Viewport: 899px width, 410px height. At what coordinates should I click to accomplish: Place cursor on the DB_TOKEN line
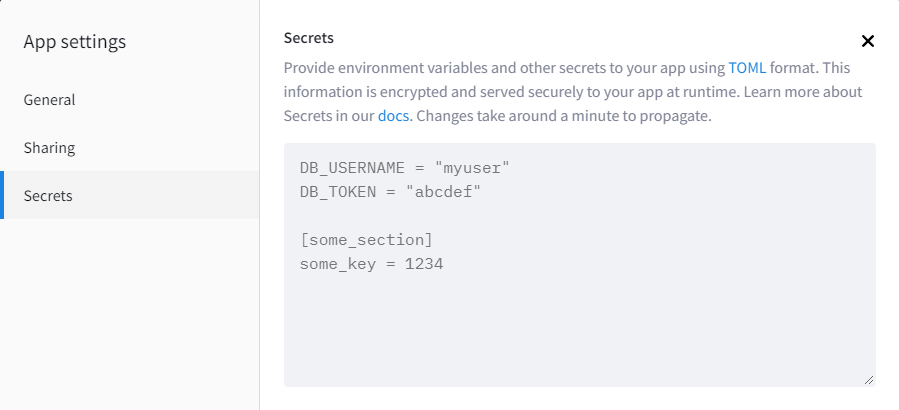pos(390,192)
